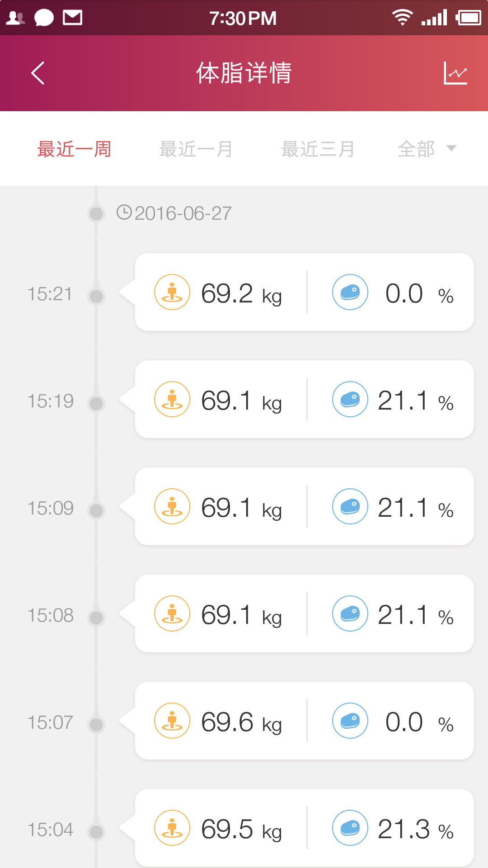This screenshot has width=488, height=868.
Task: Expand the 全部 dropdown arrow
Action: coord(451,148)
